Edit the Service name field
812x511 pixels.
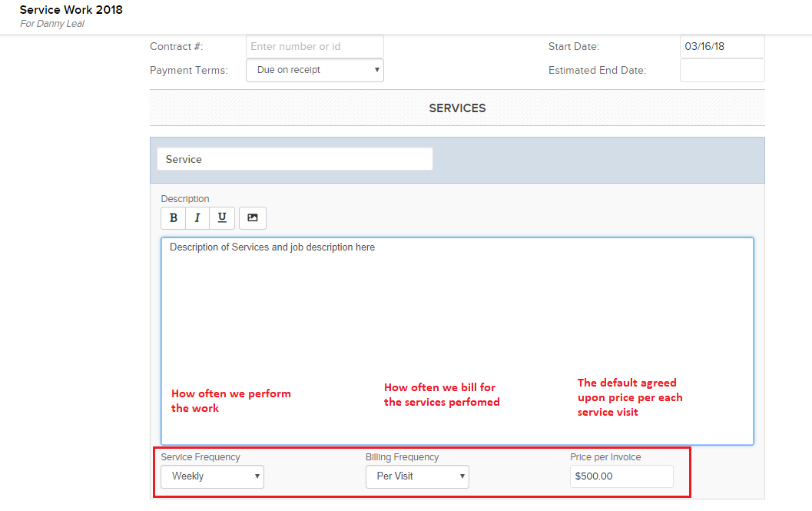[x=295, y=159]
